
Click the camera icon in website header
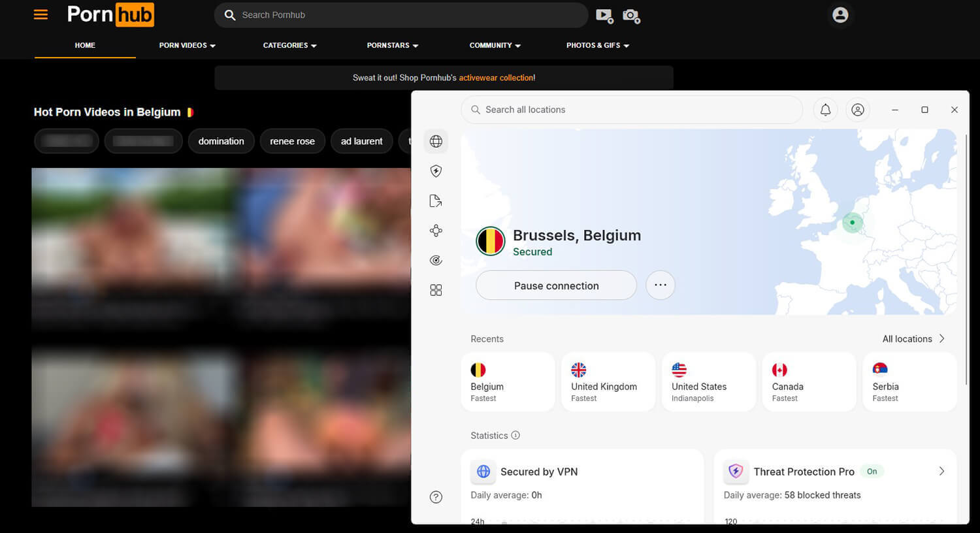pyautogui.click(x=631, y=15)
